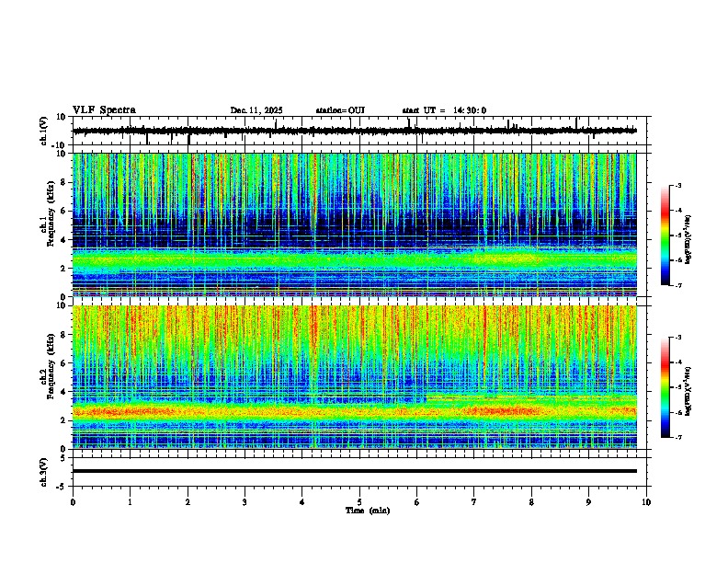Select the date 'Dec. 11, 2025'

[256, 110]
